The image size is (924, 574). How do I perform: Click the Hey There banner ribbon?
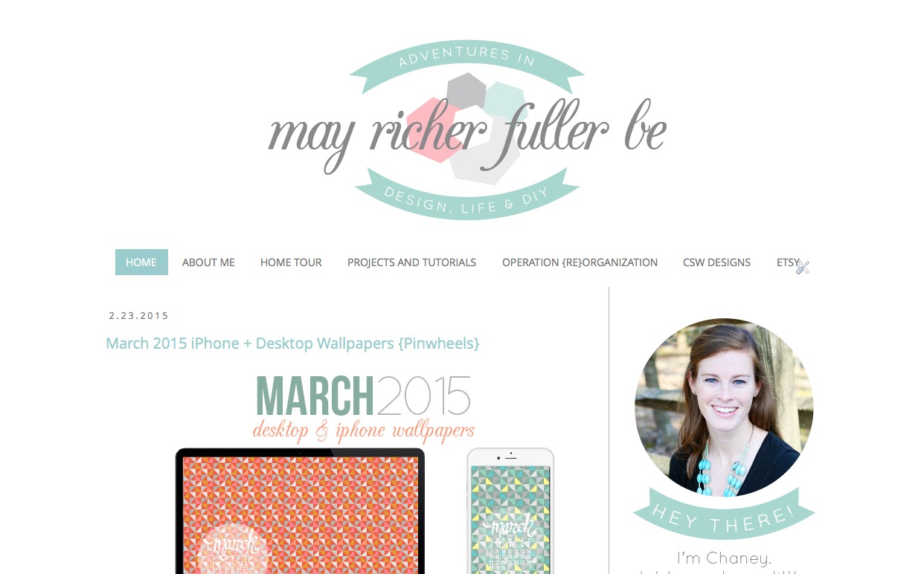[724, 515]
